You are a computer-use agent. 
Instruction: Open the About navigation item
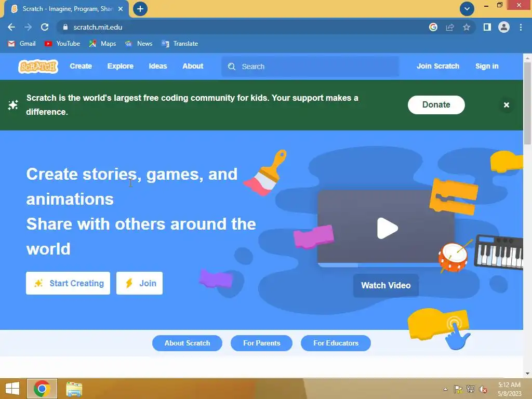193,66
